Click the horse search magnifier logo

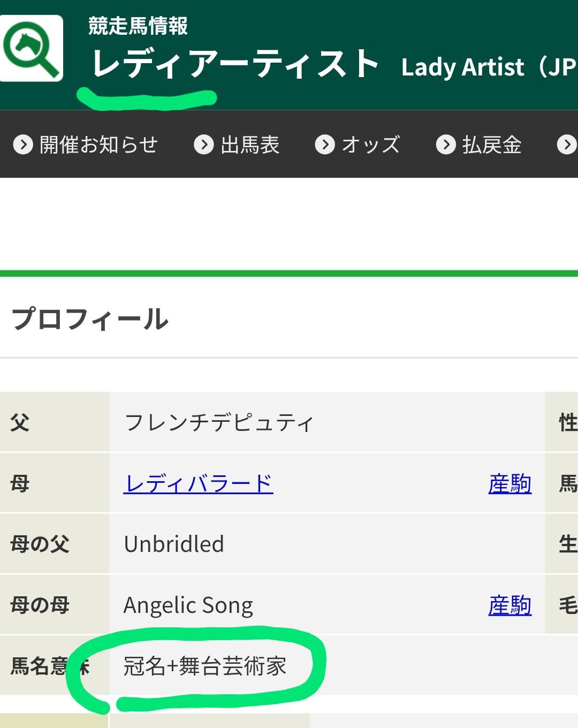click(32, 48)
